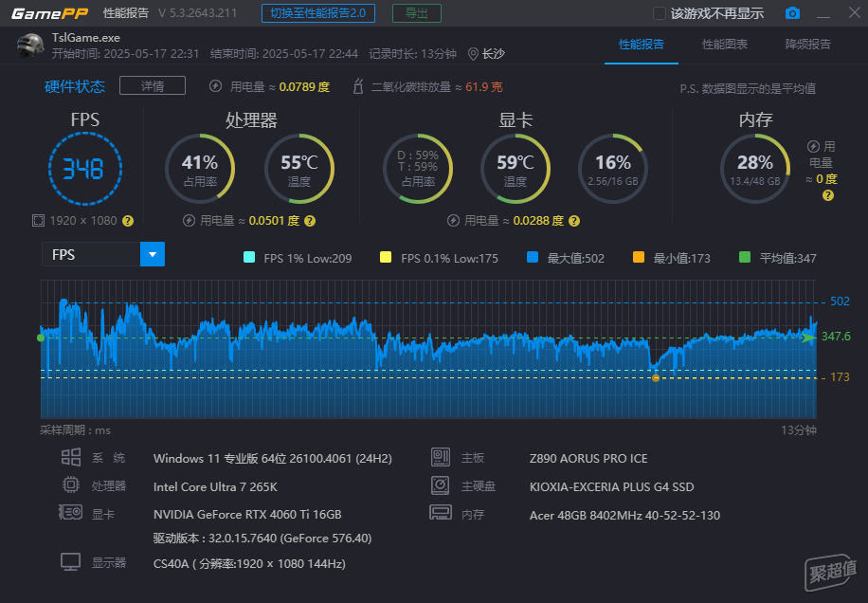868x603 pixels.
Task: Open help icon under memory power 0 度
Action: coord(828,195)
